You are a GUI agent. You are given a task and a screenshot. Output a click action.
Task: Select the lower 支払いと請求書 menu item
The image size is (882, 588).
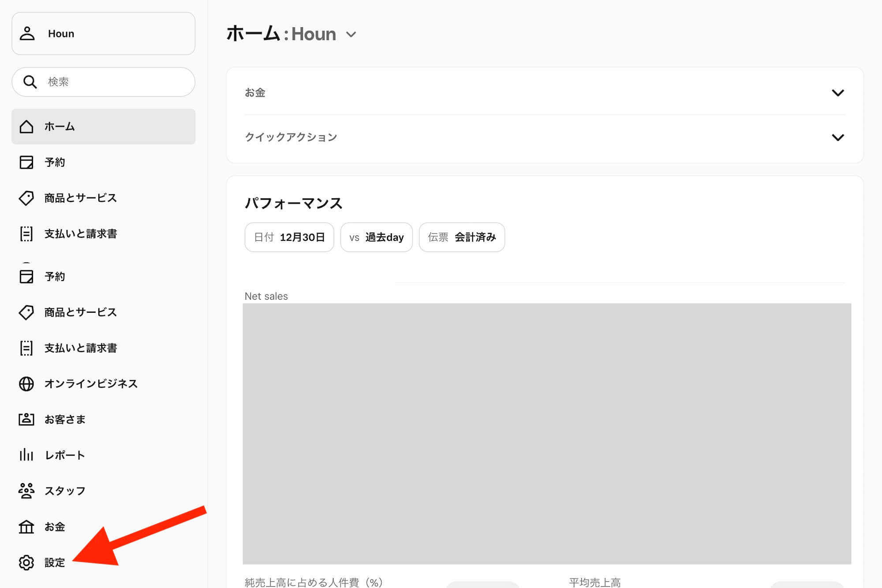point(80,348)
